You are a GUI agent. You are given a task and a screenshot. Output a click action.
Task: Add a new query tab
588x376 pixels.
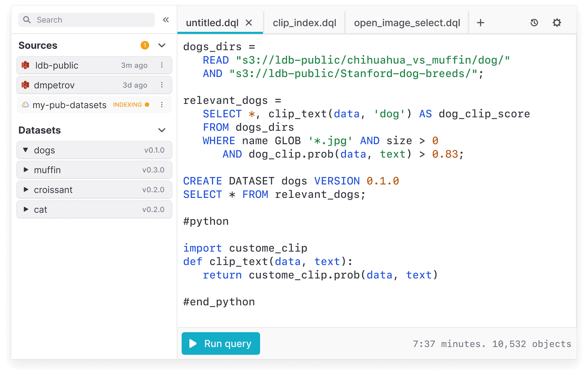480,23
